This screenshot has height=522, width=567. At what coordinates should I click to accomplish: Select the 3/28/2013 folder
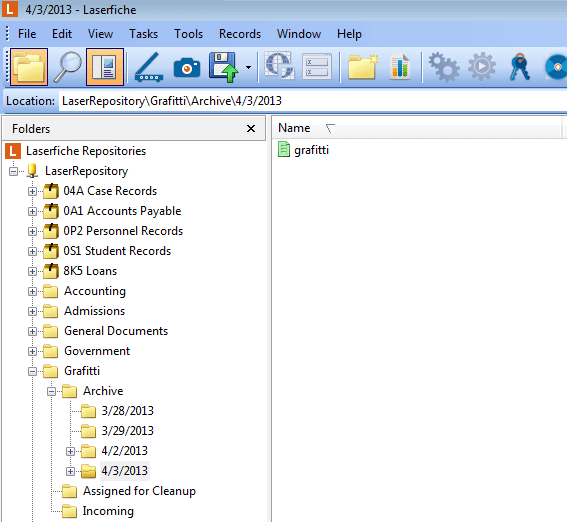127,411
